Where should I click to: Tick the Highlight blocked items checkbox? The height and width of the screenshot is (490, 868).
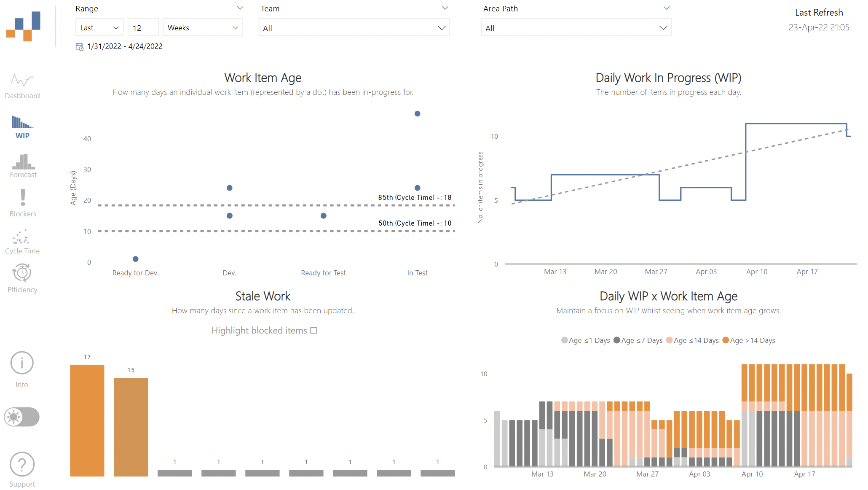pyautogui.click(x=313, y=331)
